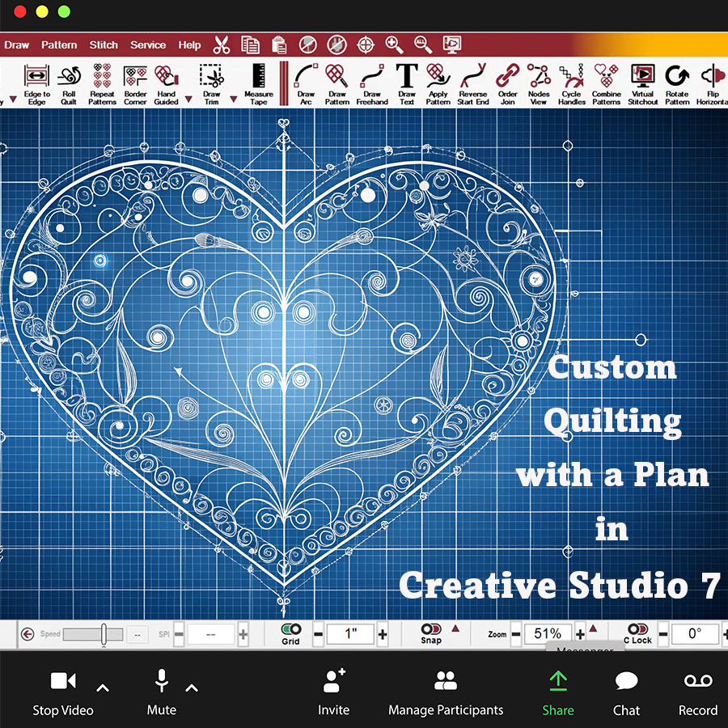Launch the Virtual Stitchout tool
This screenshot has width=728, height=728.
642,84
